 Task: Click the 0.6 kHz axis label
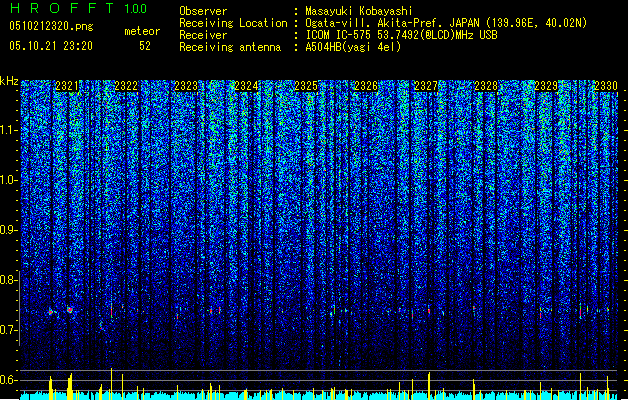(x=9, y=380)
